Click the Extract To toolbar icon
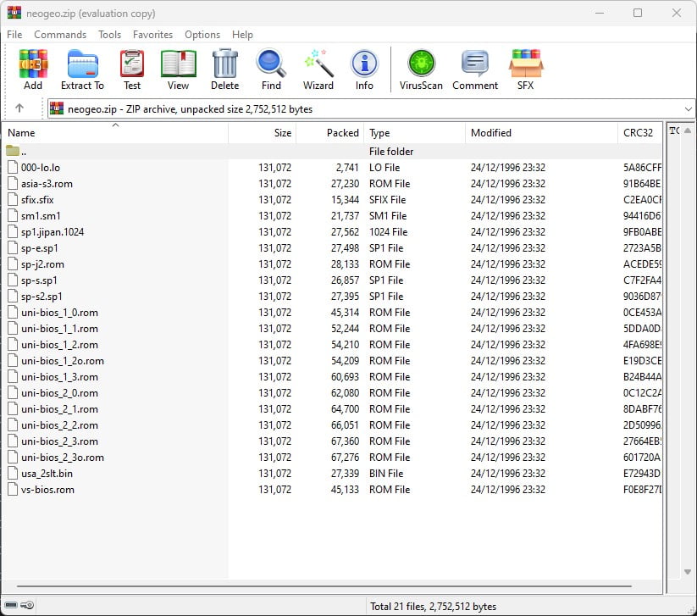Screen dimensions: 697x616 click(x=83, y=64)
